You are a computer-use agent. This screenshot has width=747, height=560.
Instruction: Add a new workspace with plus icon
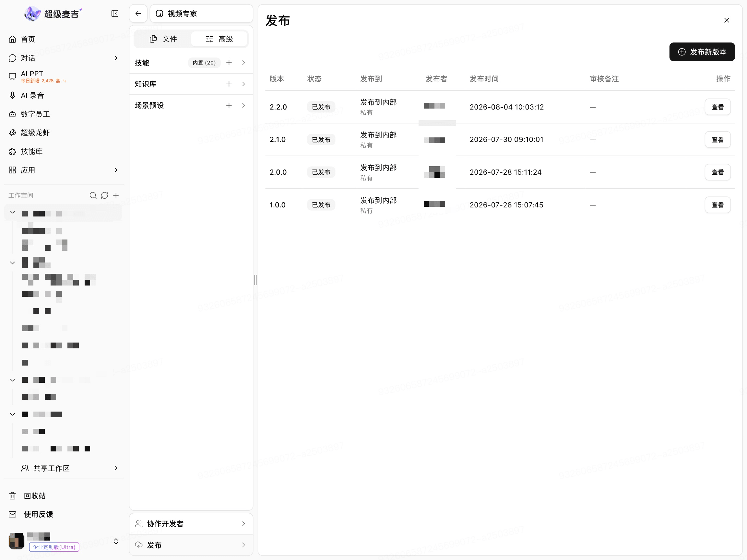pyautogui.click(x=116, y=195)
